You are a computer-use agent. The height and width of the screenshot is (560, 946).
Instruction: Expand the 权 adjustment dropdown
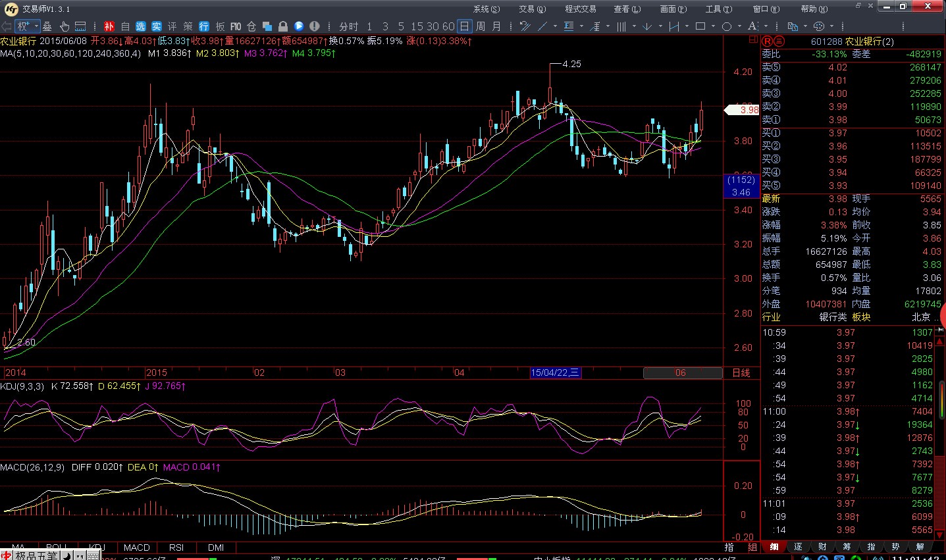[37, 26]
